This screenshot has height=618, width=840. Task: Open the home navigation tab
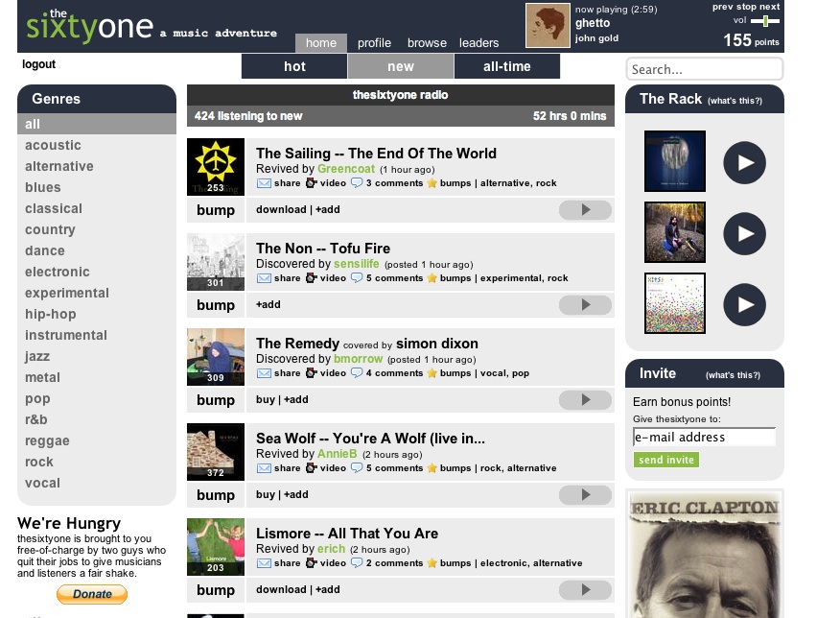[321, 43]
